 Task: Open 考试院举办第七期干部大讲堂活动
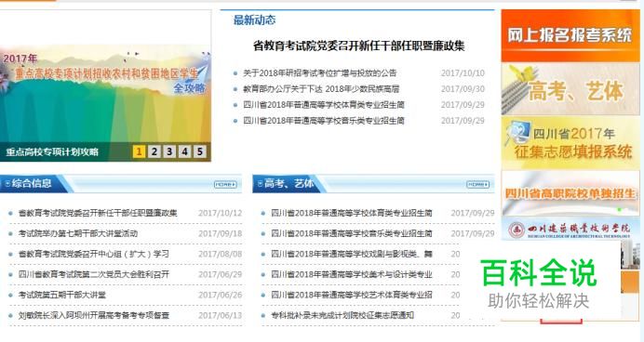(x=77, y=234)
